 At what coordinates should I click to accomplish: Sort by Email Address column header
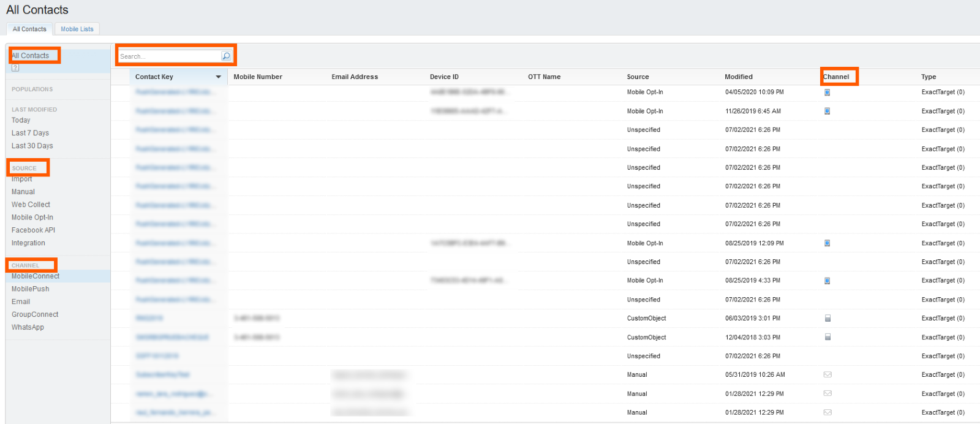355,77
